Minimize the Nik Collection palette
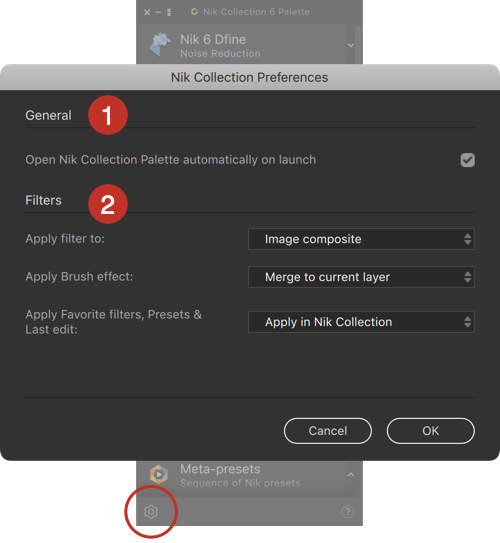The height and width of the screenshot is (543, 500). (x=158, y=12)
